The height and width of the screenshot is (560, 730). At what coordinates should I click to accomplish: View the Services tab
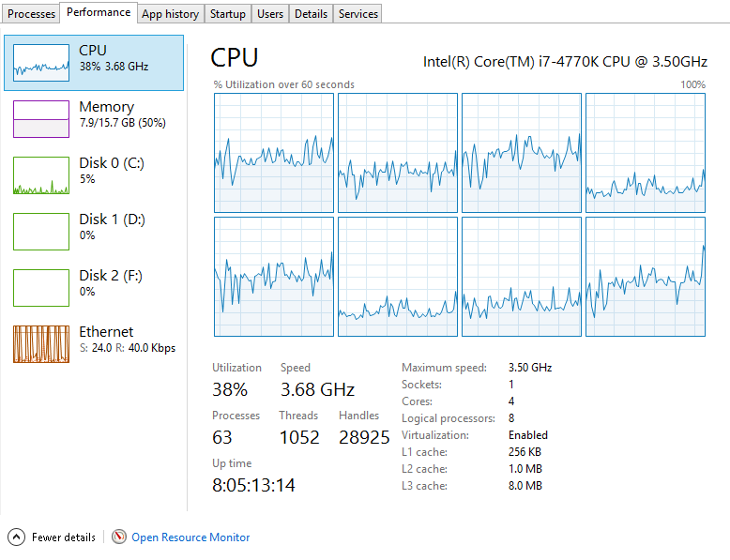pos(358,14)
